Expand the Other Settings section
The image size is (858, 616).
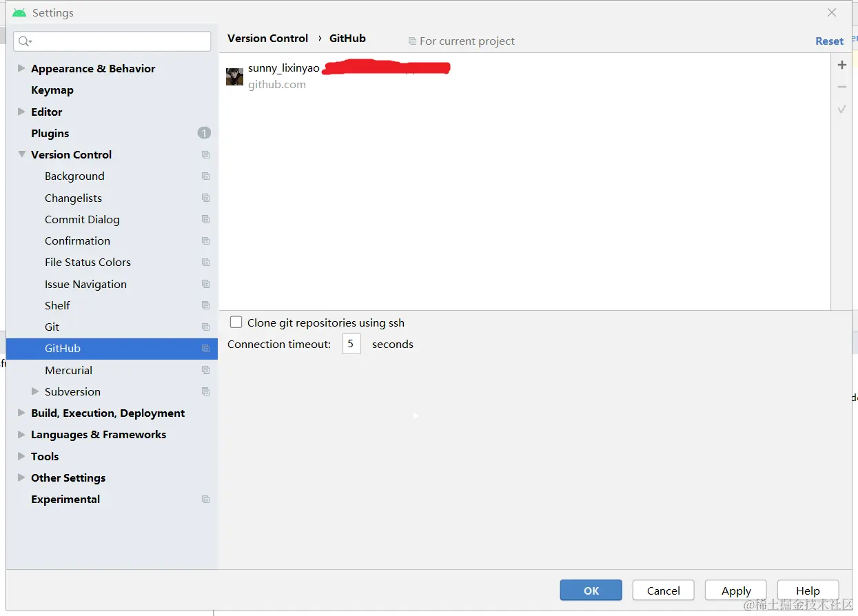click(x=21, y=478)
